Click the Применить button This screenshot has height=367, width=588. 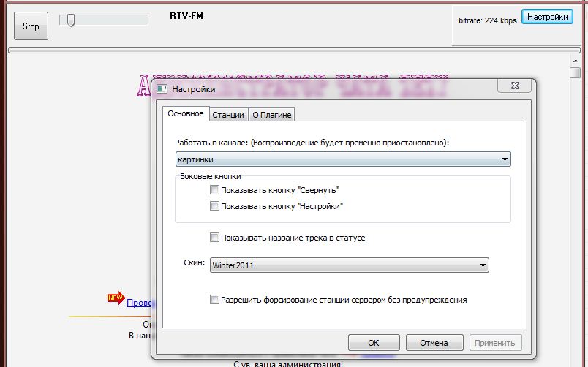pyautogui.click(x=495, y=342)
